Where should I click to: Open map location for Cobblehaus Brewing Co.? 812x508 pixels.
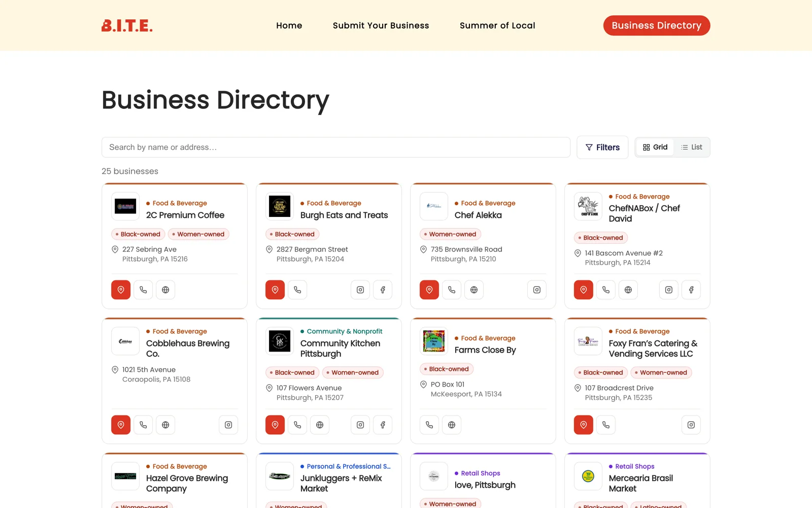pos(121,425)
